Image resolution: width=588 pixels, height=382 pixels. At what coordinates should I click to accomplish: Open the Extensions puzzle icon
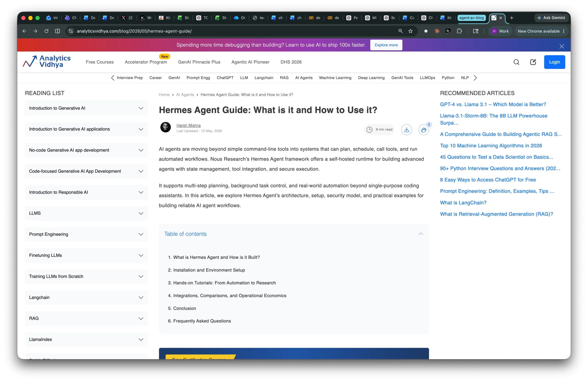[459, 31]
